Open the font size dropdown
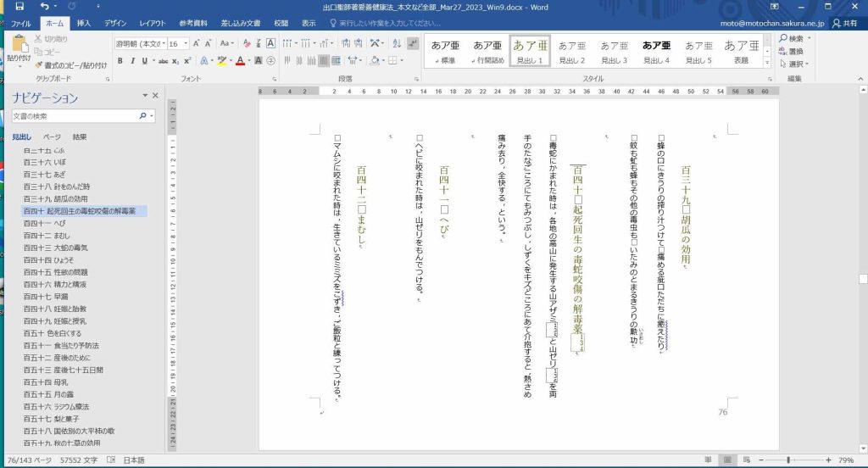The height and width of the screenshot is (468, 868). click(186, 44)
